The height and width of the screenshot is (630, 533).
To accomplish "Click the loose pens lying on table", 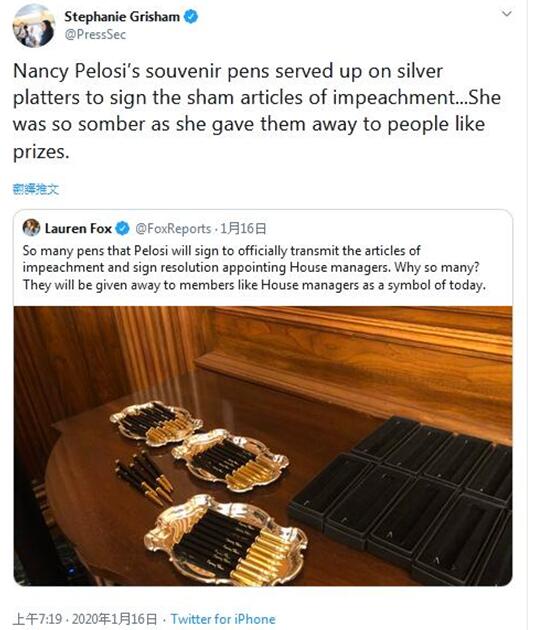I will click(145, 478).
